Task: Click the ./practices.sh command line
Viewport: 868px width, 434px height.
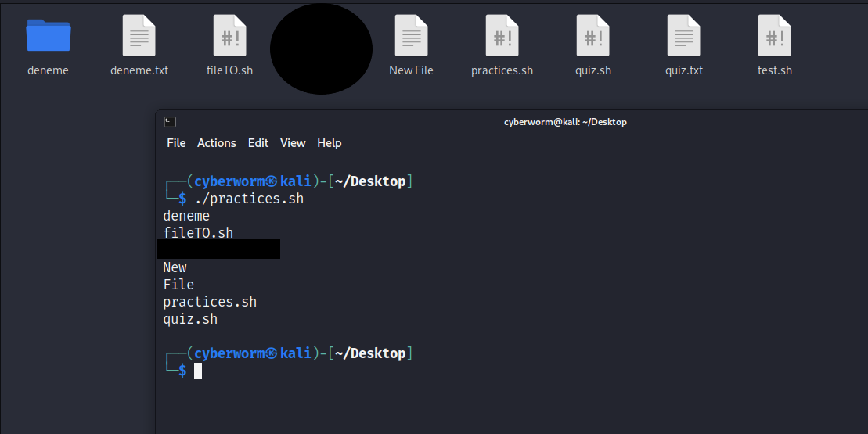Action: coord(249,199)
